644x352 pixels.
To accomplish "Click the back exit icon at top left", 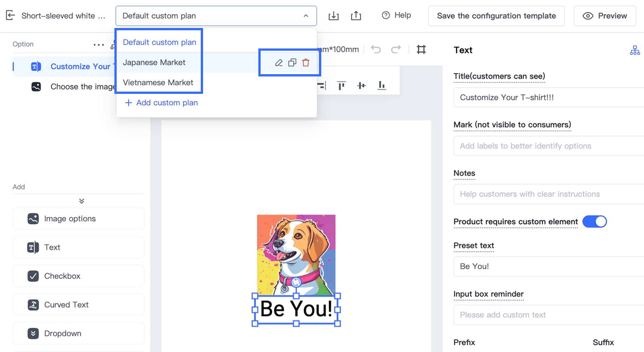I will tap(11, 16).
